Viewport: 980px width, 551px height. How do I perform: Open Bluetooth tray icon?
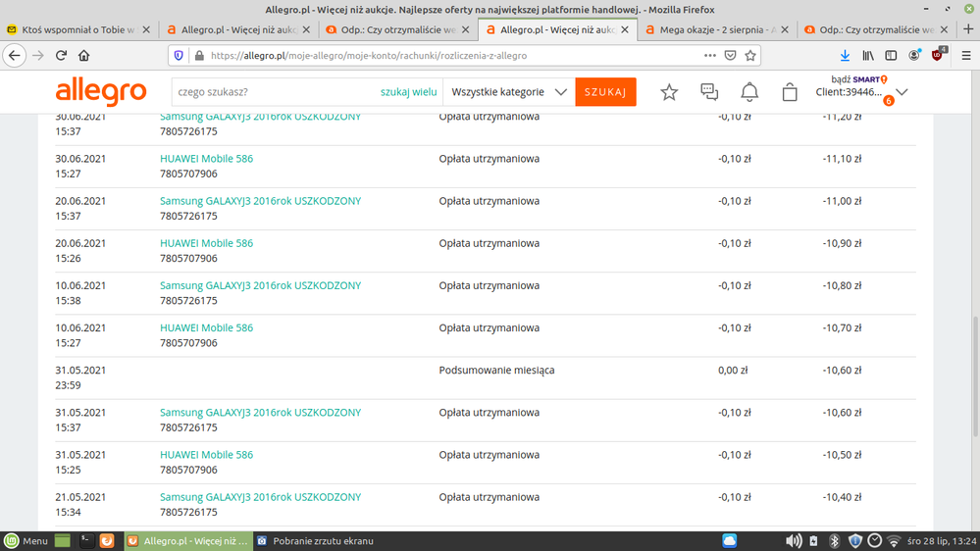point(834,541)
